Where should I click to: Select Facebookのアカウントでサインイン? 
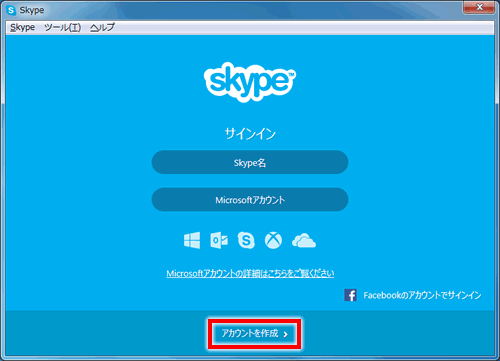coord(422,295)
